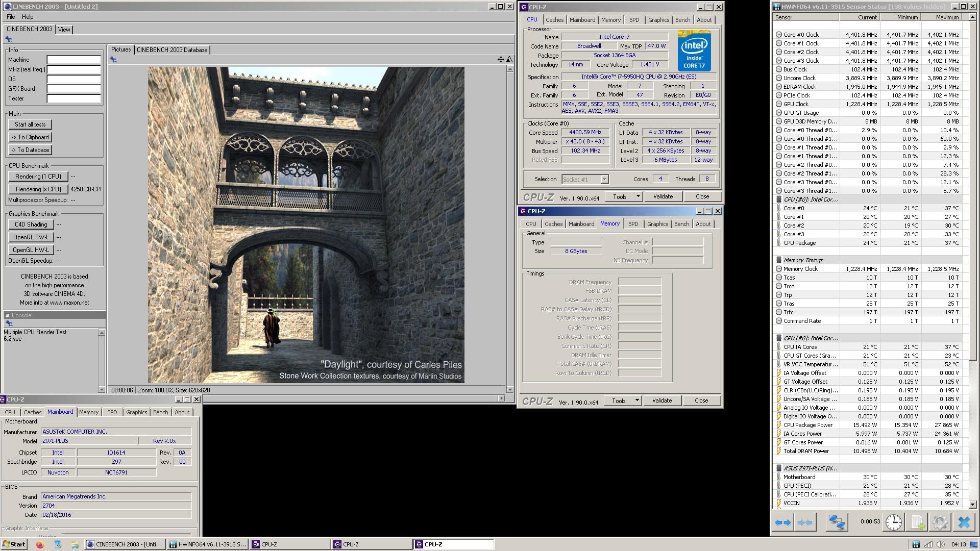Viewport: 980px width, 551px height.
Task: Click pin icon under CINEBENCH 2003 tab
Action: click(x=9, y=39)
